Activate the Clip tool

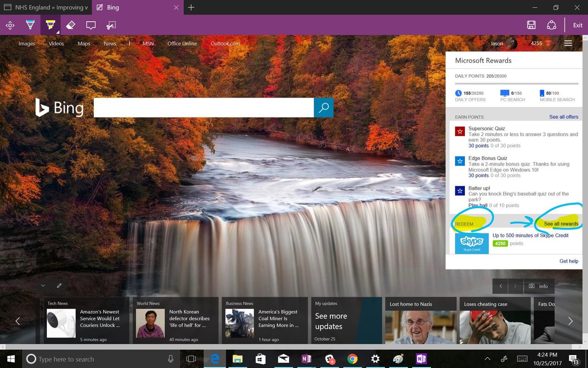point(111,25)
